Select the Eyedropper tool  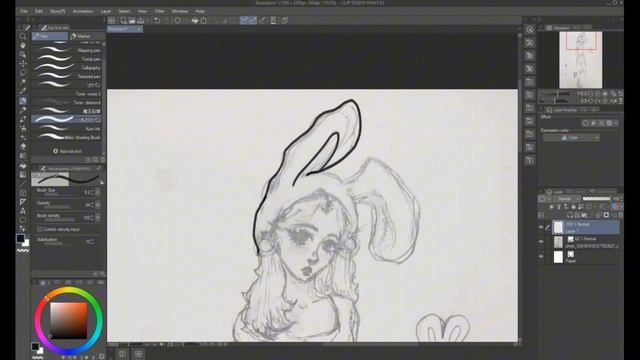pyautogui.click(x=23, y=91)
